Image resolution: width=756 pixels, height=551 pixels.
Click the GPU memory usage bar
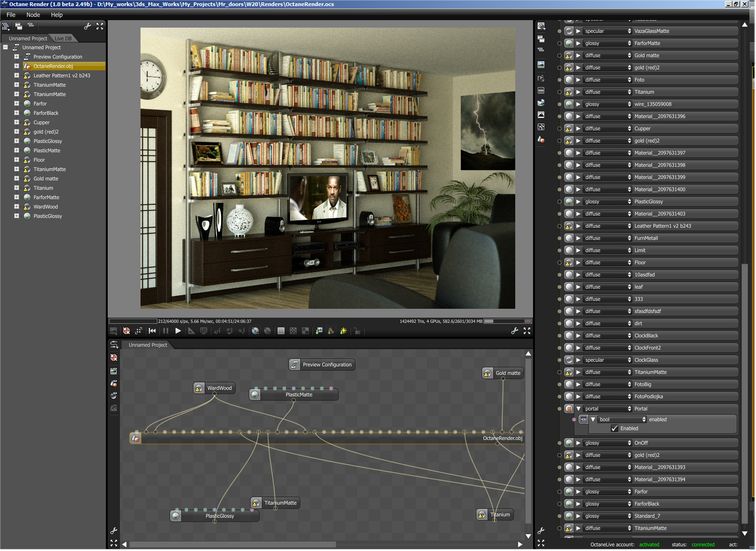tap(508, 321)
